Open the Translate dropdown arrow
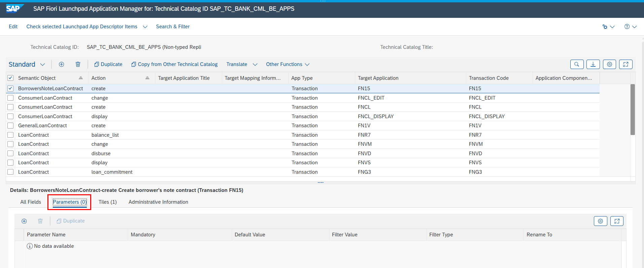644x268 pixels. (x=255, y=64)
